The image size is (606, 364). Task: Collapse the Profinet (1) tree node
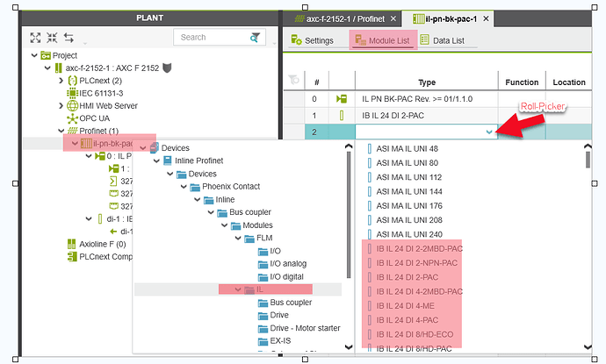coord(61,131)
